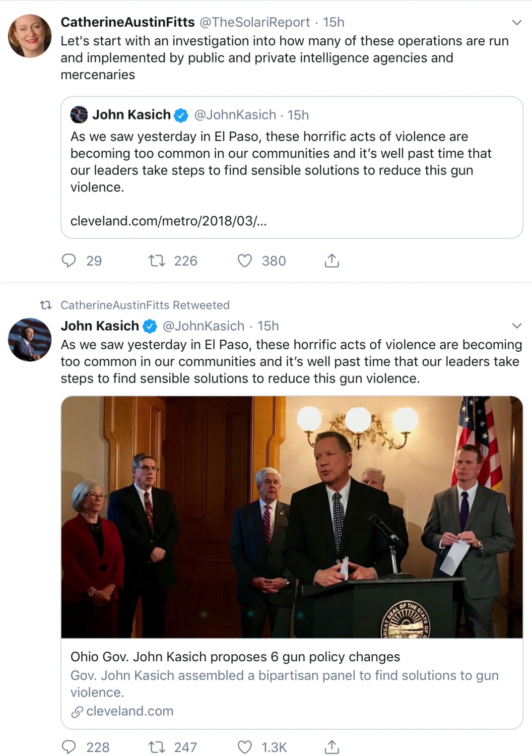Share CatherineAustinFitts's tweet
Viewport: 532px width, 756px height.
(331, 261)
